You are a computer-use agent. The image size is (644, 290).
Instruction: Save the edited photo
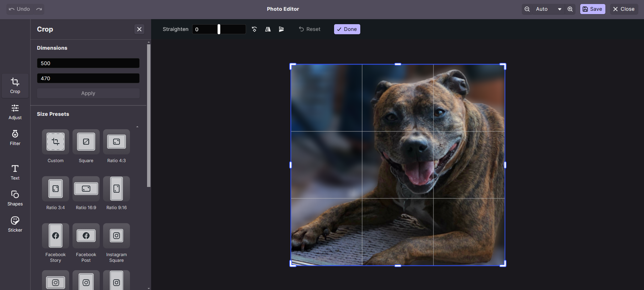coord(593,9)
